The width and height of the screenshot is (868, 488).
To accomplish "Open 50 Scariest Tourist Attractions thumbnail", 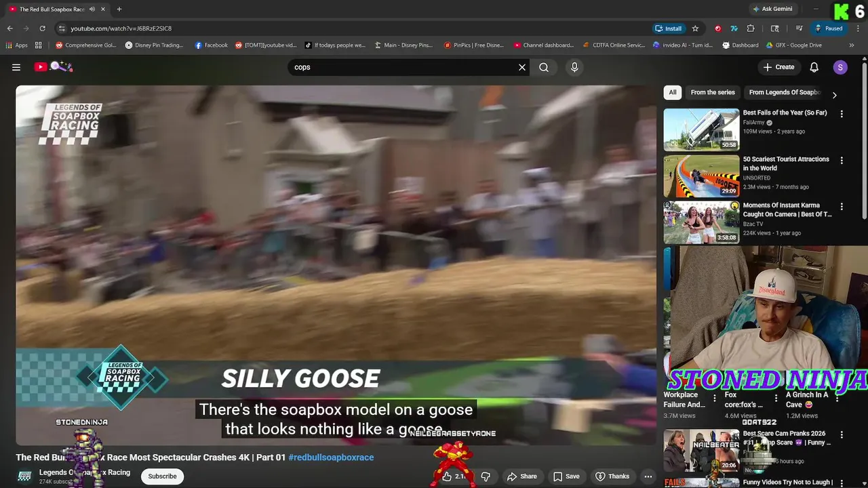I will point(701,176).
